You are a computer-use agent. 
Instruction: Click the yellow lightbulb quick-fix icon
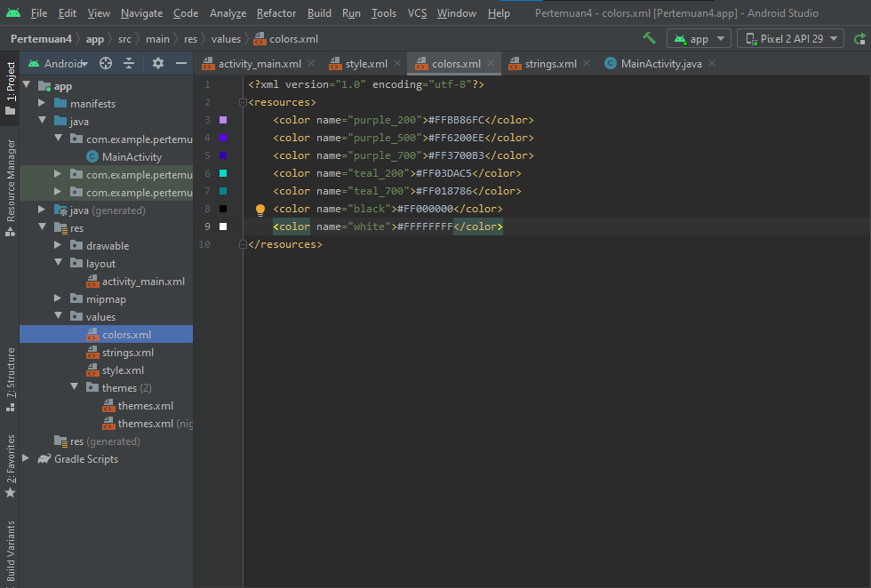[x=260, y=210]
